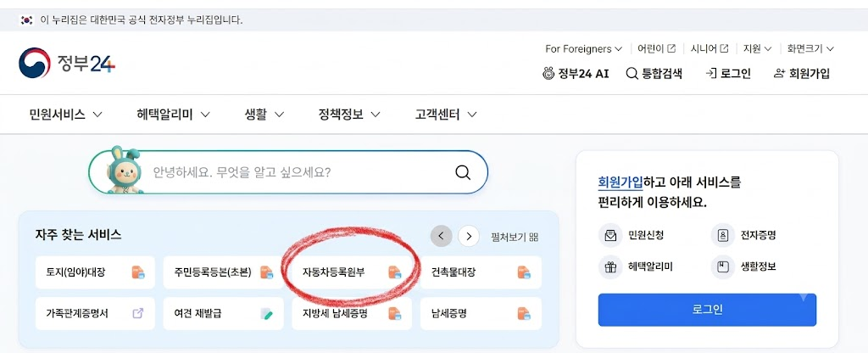868x353 pixels.
Task: Expand the 지원 dropdown
Action: click(757, 48)
